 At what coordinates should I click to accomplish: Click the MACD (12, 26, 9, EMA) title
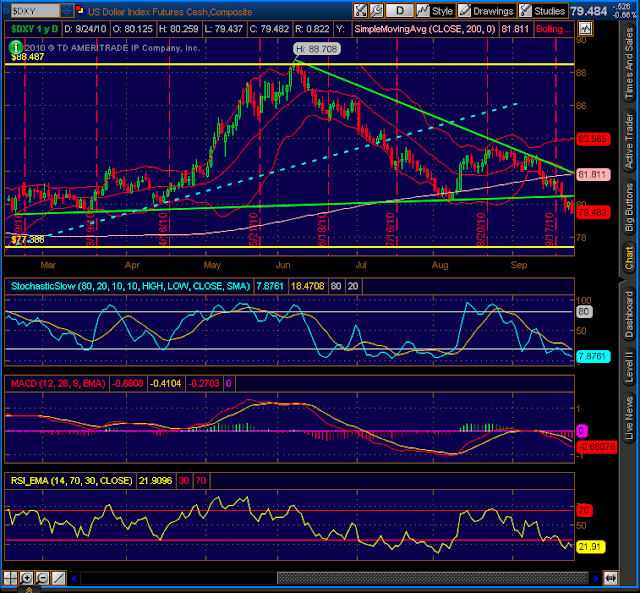[x=58, y=383]
